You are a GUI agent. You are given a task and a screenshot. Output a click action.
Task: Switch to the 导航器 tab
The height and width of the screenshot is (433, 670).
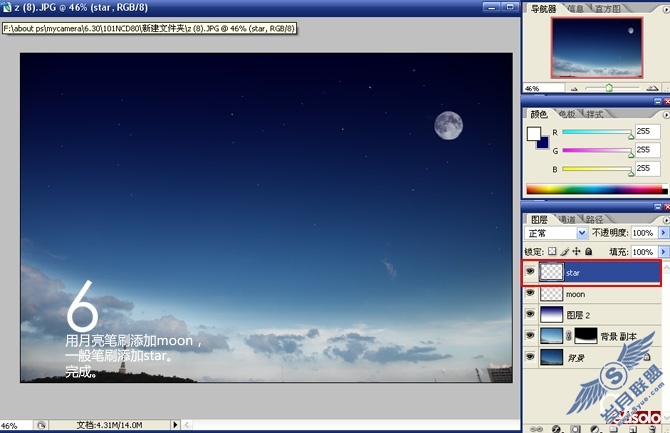tap(543, 9)
